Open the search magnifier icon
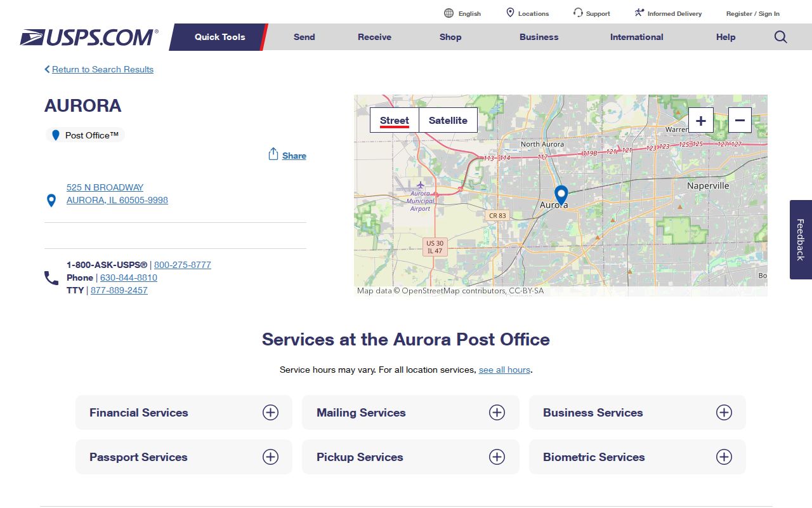This screenshot has height=508, width=812. [x=781, y=37]
